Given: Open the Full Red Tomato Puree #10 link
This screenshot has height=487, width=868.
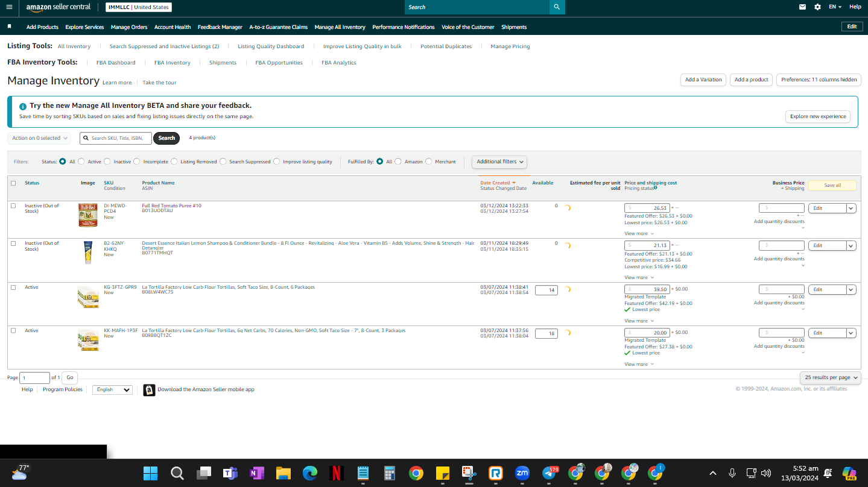Looking at the screenshot, I should click(x=172, y=206).
